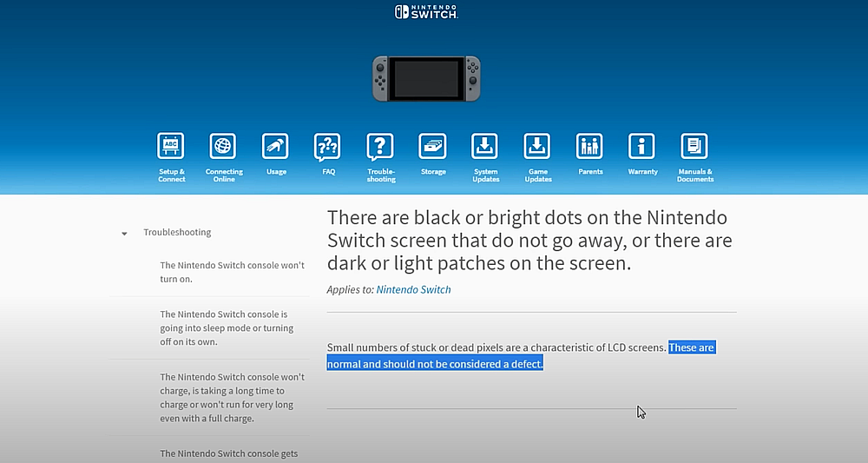This screenshot has height=463, width=868.
Task: Click the Nintendo Switch logo at top
Action: click(x=425, y=11)
